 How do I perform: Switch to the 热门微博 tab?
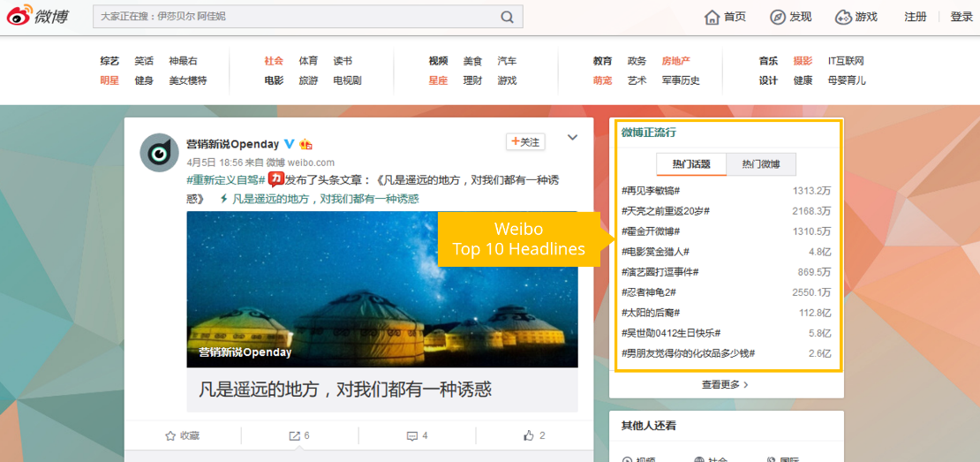pos(761,164)
